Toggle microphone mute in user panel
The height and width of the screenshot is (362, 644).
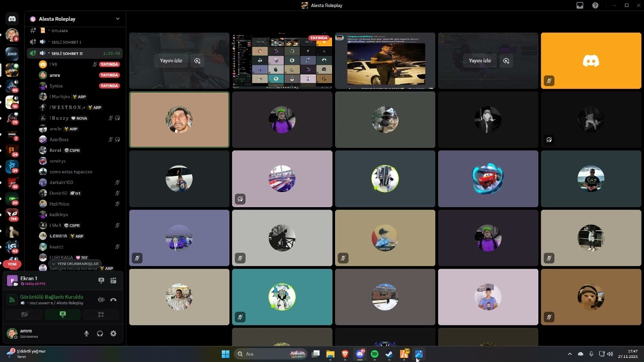click(87, 333)
